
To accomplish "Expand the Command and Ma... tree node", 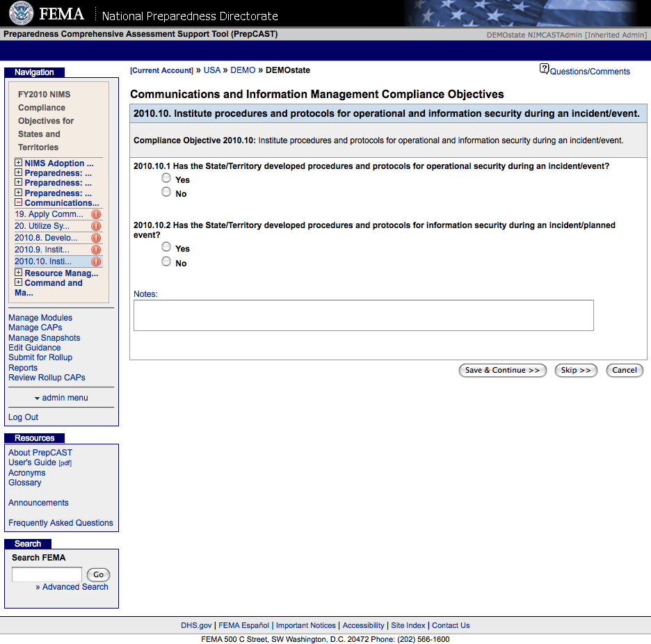I will coord(18,282).
